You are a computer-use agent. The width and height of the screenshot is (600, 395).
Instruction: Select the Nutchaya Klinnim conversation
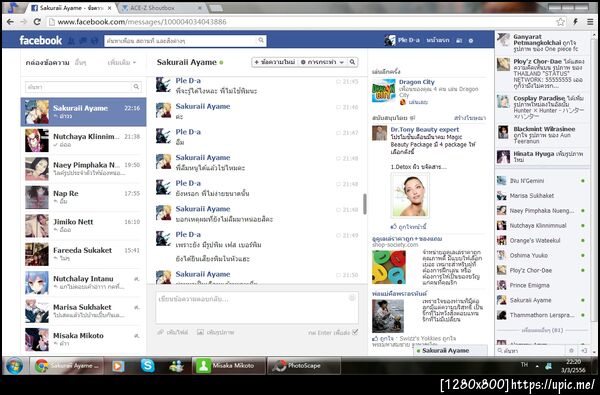[x=83, y=140]
